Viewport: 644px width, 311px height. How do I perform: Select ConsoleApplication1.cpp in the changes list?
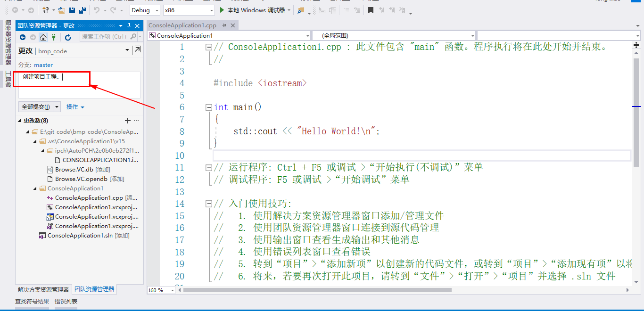92,198
